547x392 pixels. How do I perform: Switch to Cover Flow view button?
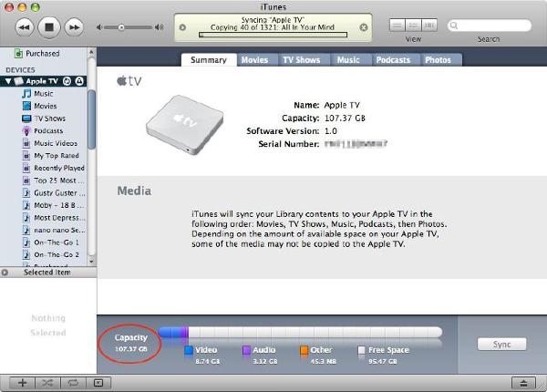point(429,26)
